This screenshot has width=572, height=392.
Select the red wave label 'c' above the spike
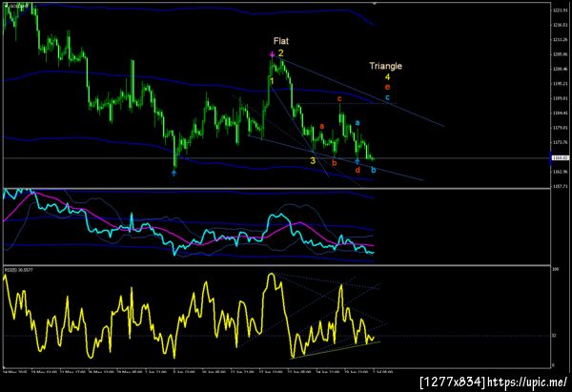(339, 98)
